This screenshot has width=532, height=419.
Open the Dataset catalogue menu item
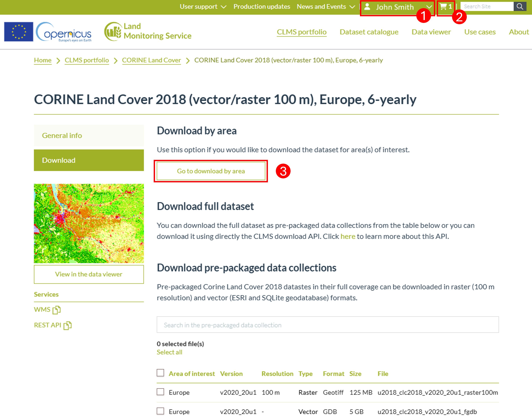pyautogui.click(x=369, y=32)
